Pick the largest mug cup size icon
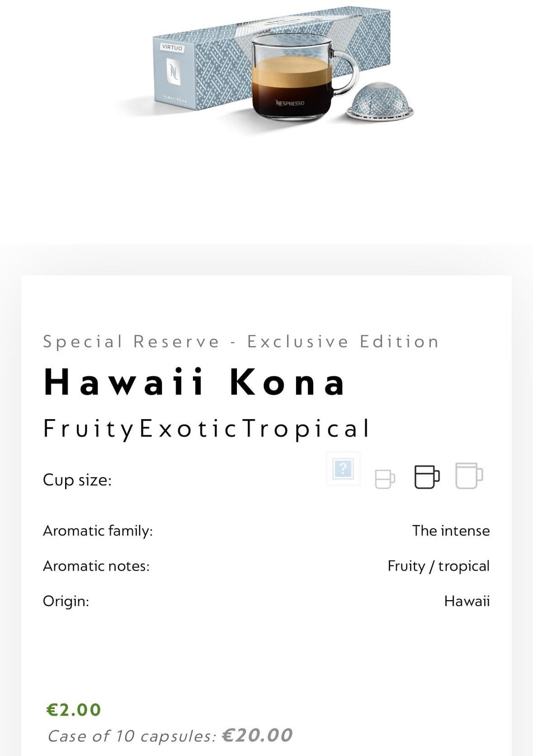533x756 pixels. (x=469, y=476)
